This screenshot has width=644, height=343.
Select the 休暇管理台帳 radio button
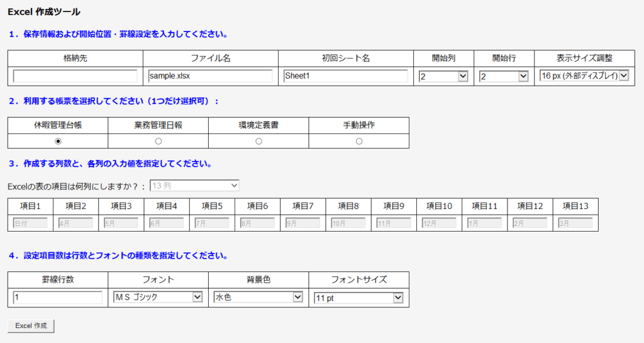(58, 141)
